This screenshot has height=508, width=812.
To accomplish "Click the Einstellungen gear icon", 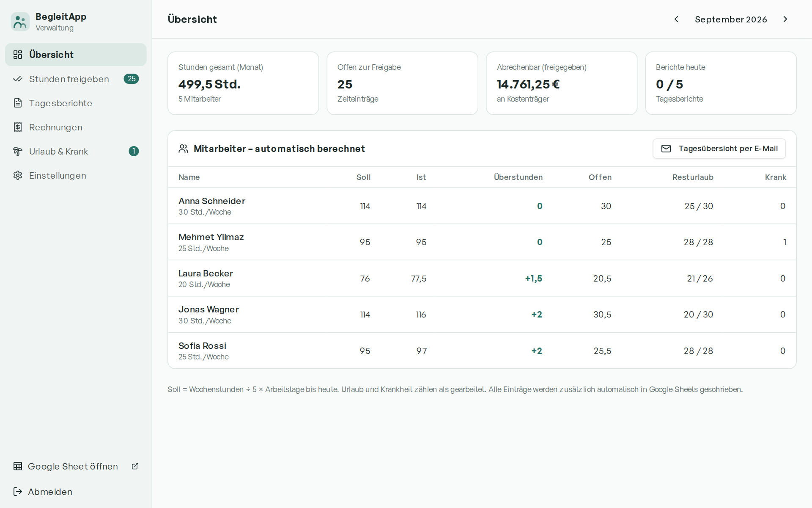I will [x=18, y=175].
